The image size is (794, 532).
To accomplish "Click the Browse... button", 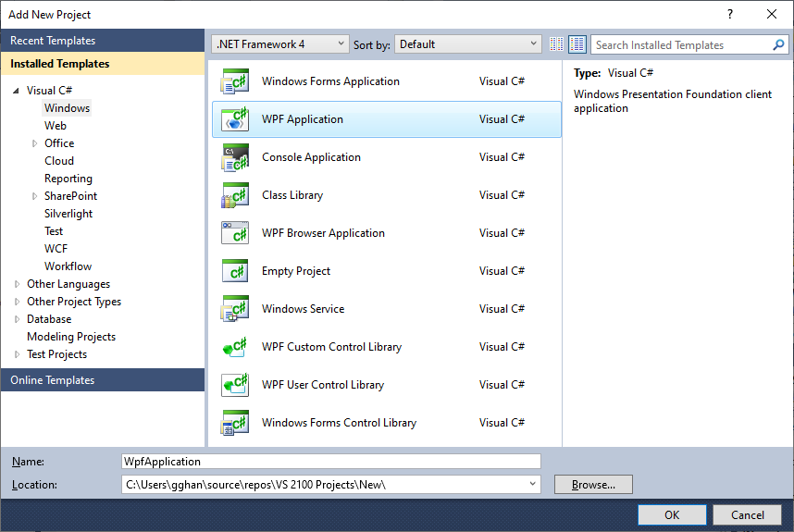I will click(x=593, y=485).
